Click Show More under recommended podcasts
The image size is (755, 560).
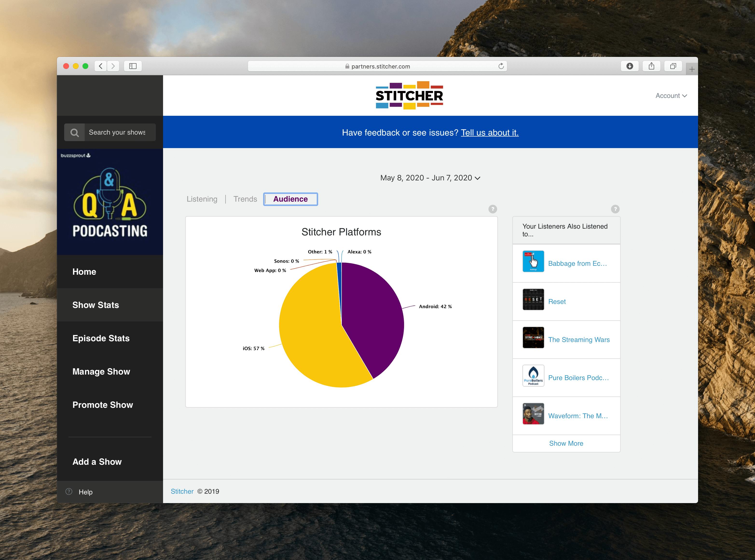[x=566, y=443]
